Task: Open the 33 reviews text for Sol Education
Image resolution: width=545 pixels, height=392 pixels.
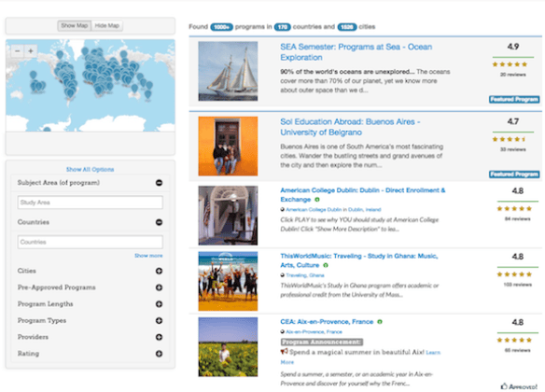Action: [x=513, y=149]
